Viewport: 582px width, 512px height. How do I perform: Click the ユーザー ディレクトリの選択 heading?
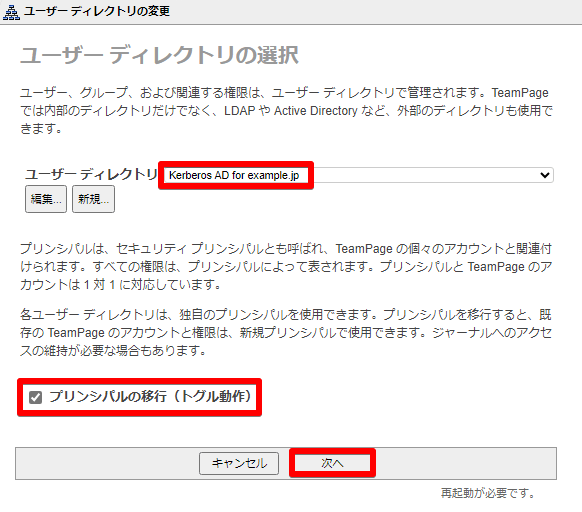coord(159,56)
